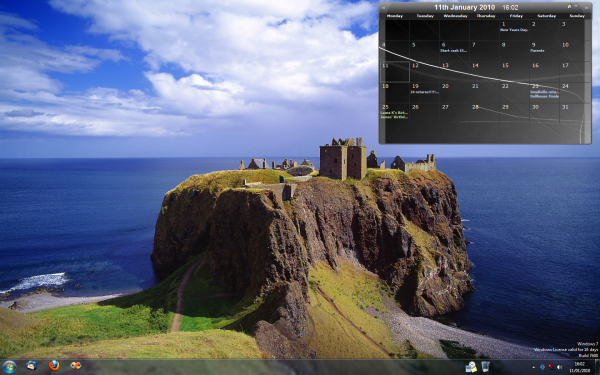Select day 7 in the calendar
600x375 pixels.
pos(484,51)
